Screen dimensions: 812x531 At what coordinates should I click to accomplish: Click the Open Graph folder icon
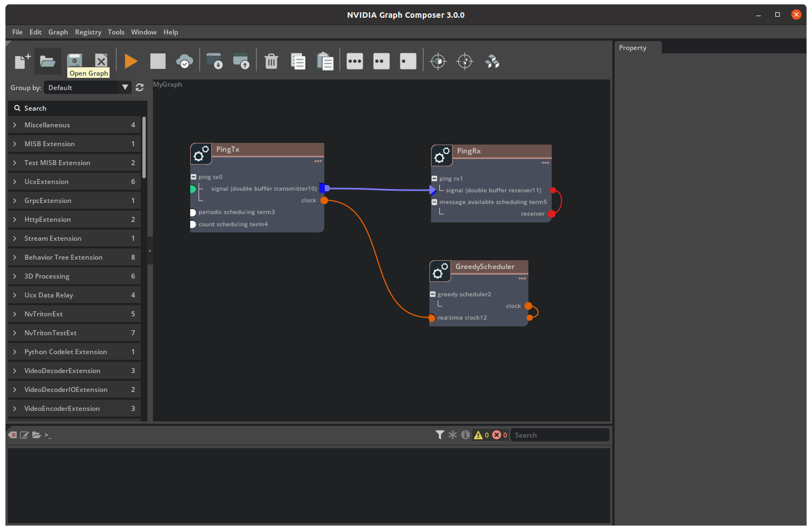pos(48,61)
